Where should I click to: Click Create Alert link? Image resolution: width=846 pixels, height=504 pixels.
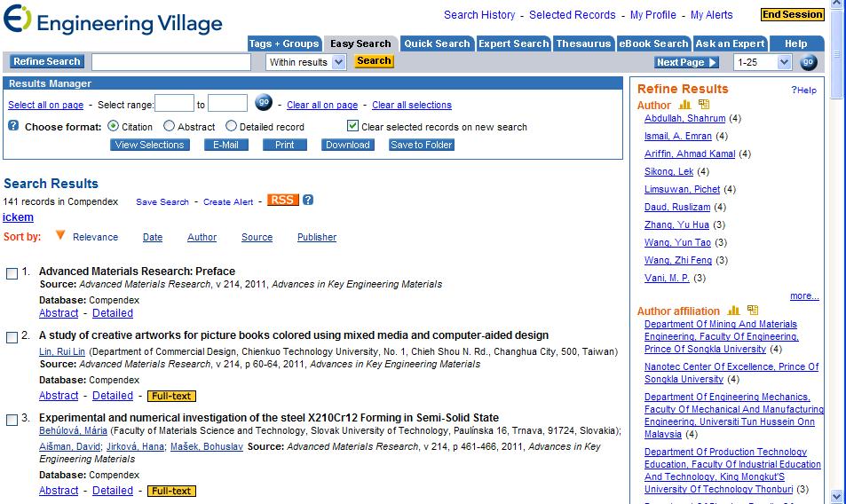pyautogui.click(x=228, y=201)
